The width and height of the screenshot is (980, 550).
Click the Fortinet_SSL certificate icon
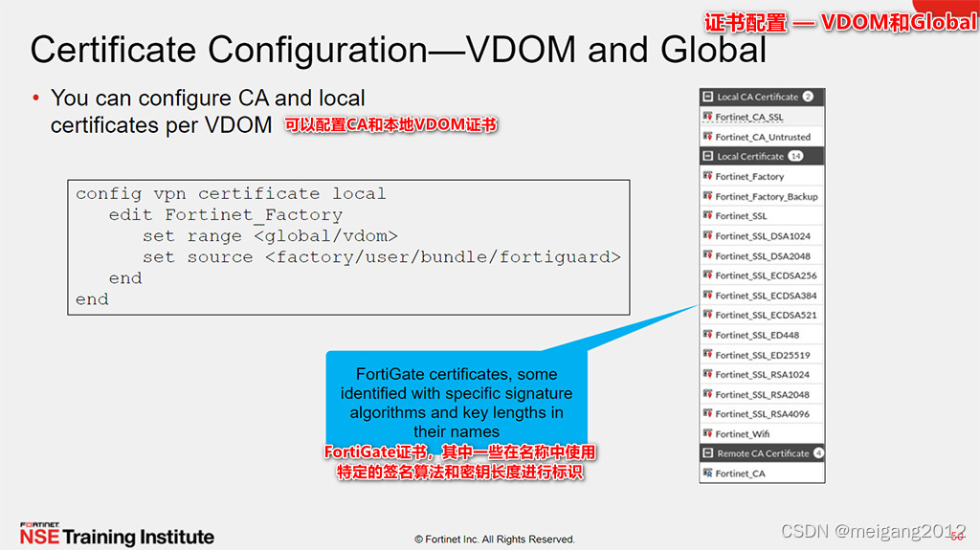click(707, 215)
